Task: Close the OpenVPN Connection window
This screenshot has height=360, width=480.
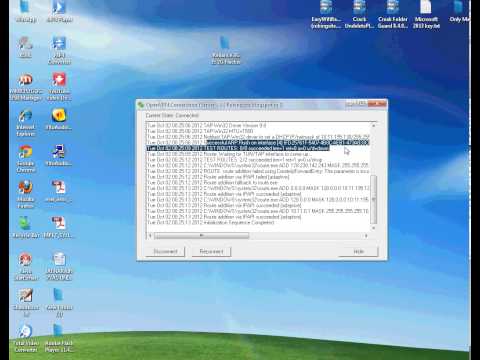Action: point(377,104)
